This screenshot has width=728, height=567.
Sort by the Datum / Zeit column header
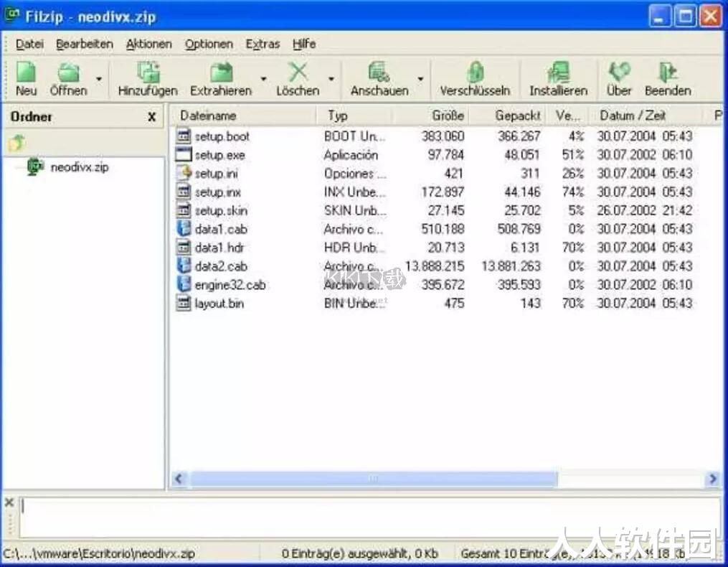tap(646, 116)
